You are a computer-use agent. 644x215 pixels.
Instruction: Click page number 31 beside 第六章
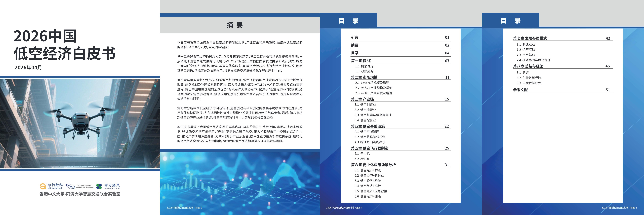click(x=447, y=165)
